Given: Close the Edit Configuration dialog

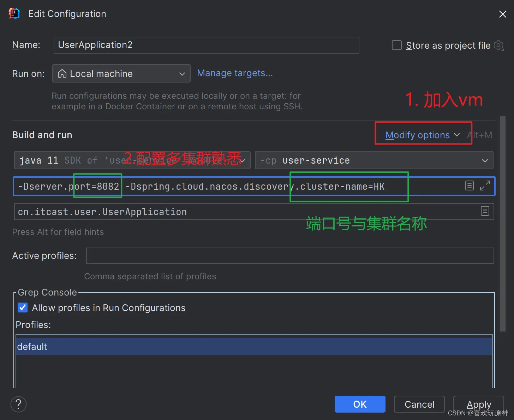Looking at the screenshot, I should 503,14.
